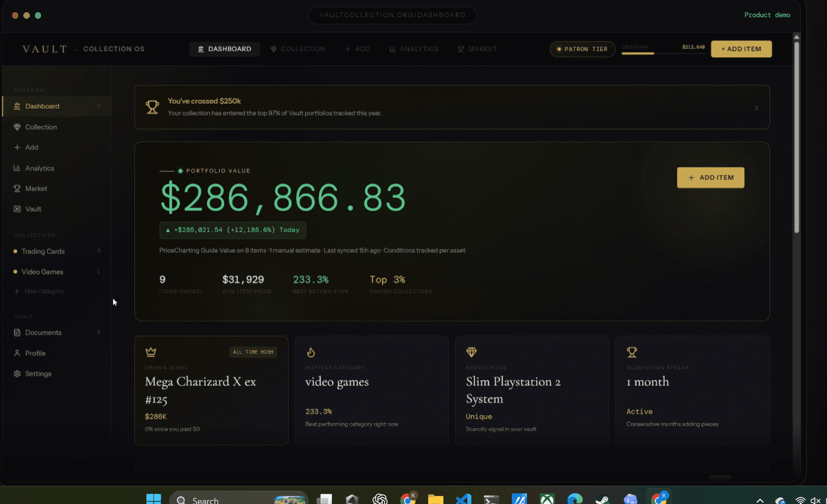Image resolution: width=827 pixels, height=504 pixels.
Task: Open the 1 month acquisition streak card
Action: [x=693, y=391]
